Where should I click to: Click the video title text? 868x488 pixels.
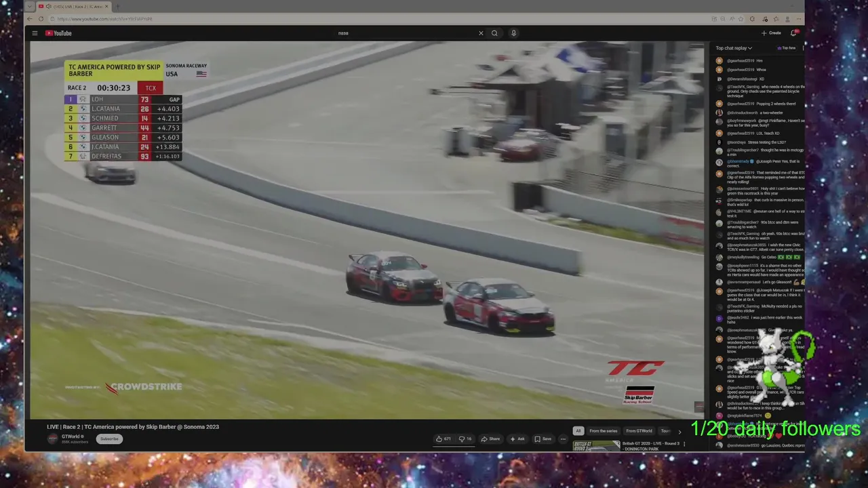click(133, 427)
